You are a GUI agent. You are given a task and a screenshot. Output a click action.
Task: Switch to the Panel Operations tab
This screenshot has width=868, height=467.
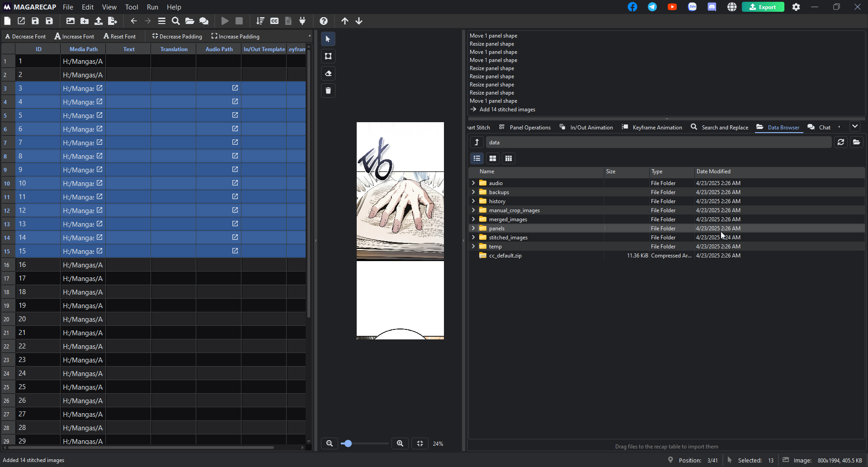pyautogui.click(x=525, y=127)
